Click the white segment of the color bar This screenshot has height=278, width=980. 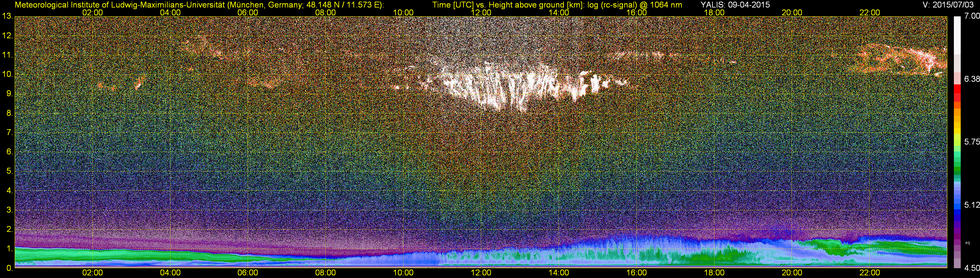[957, 35]
